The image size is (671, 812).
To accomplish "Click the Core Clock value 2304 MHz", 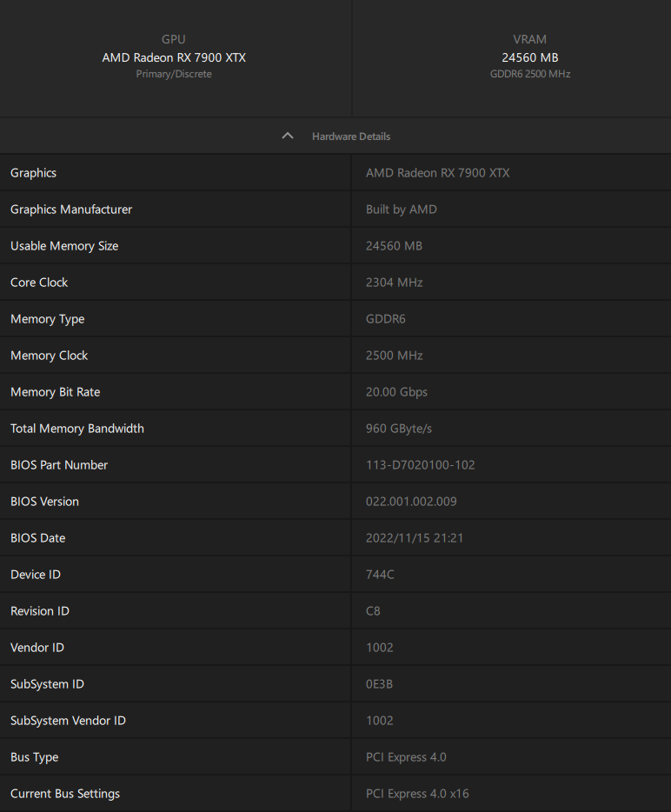I will tap(395, 283).
